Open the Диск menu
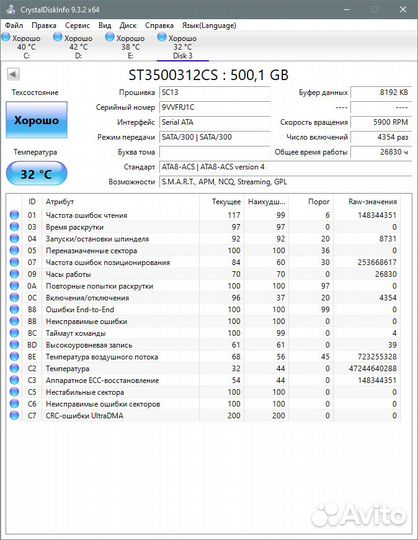The image size is (418, 540). (128, 25)
